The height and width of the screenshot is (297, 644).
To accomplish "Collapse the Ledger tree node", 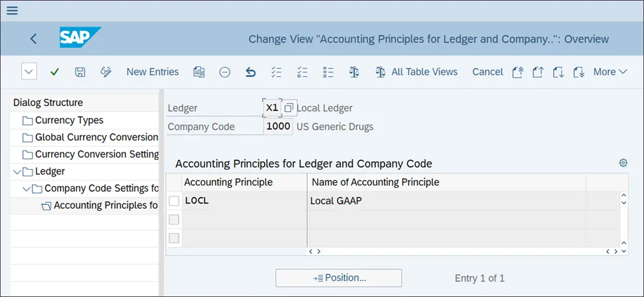I will 16,172.
